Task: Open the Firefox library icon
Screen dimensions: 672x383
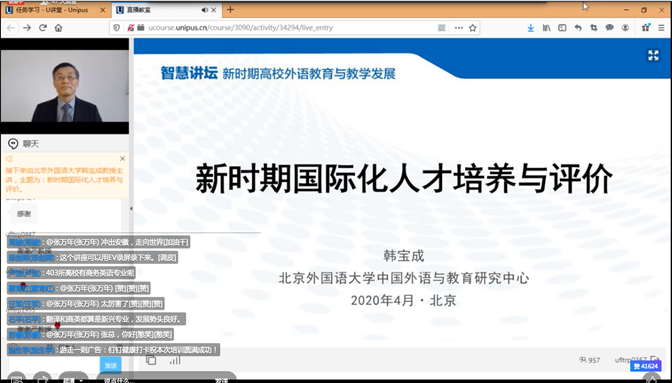Action: (546, 28)
